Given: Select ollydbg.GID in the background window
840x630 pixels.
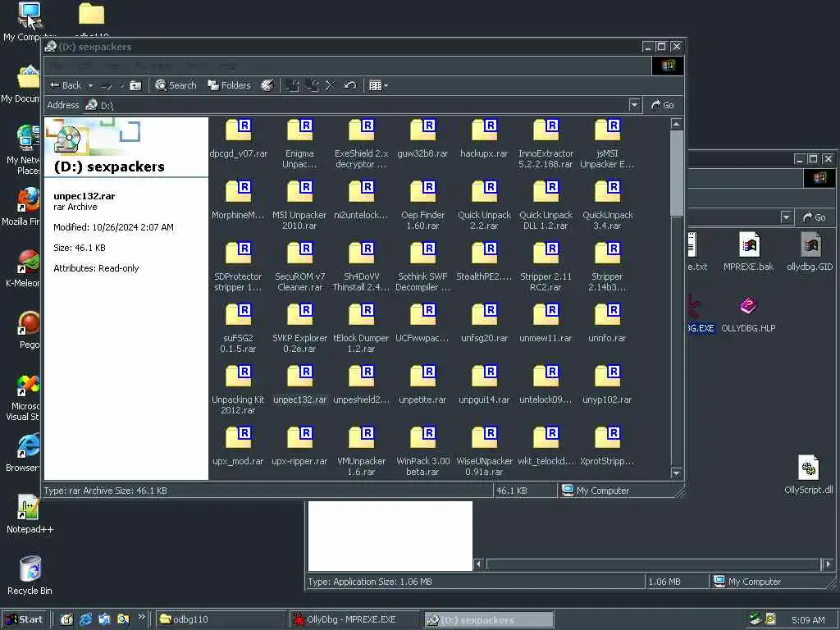Looking at the screenshot, I should click(x=810, y=252).
